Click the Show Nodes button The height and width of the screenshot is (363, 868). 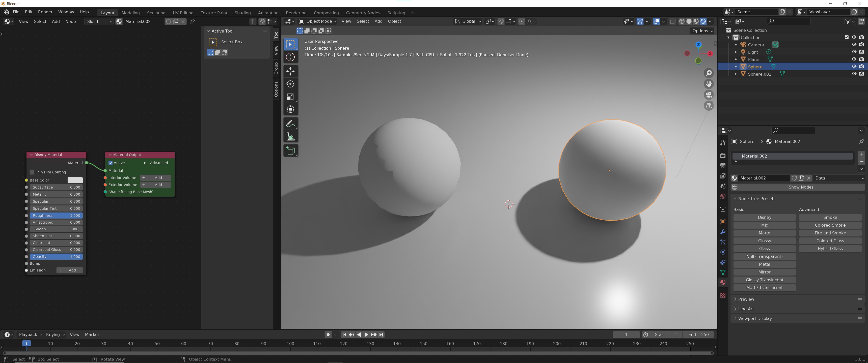tap(801, 187)
